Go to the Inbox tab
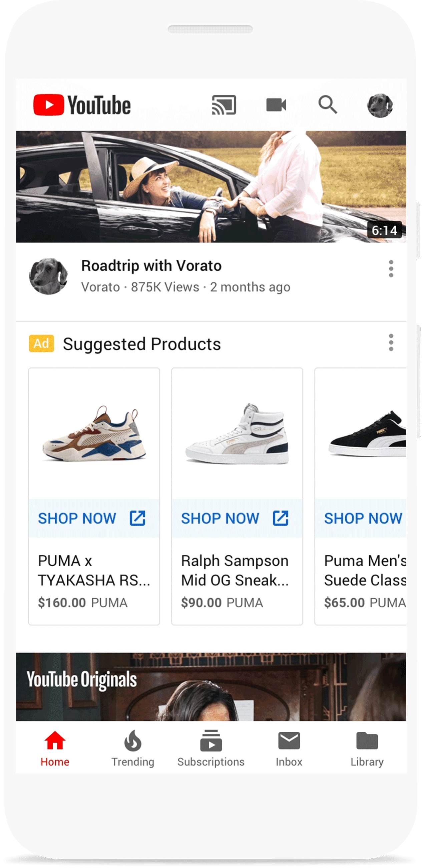The width and height of the screenshot is (422, 868). pos(289,749)
